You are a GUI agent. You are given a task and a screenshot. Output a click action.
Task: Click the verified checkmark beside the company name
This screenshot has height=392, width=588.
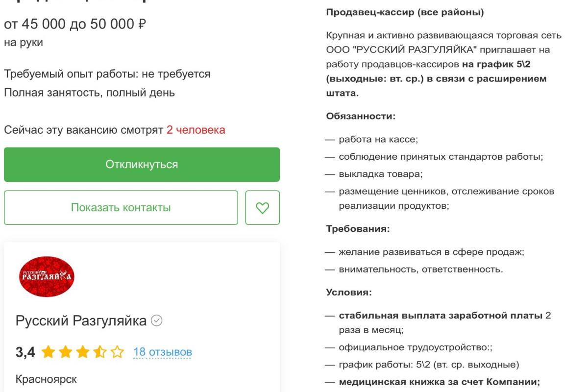coord(157,321)
